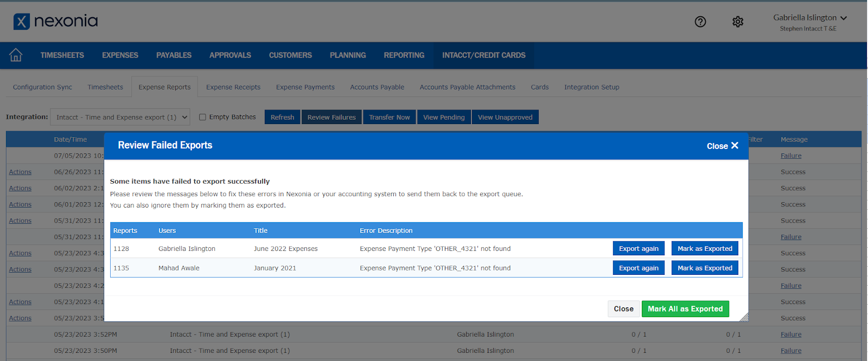Click the Error Description column header
This screenshot has height=361, width=868.
(386, 230)
